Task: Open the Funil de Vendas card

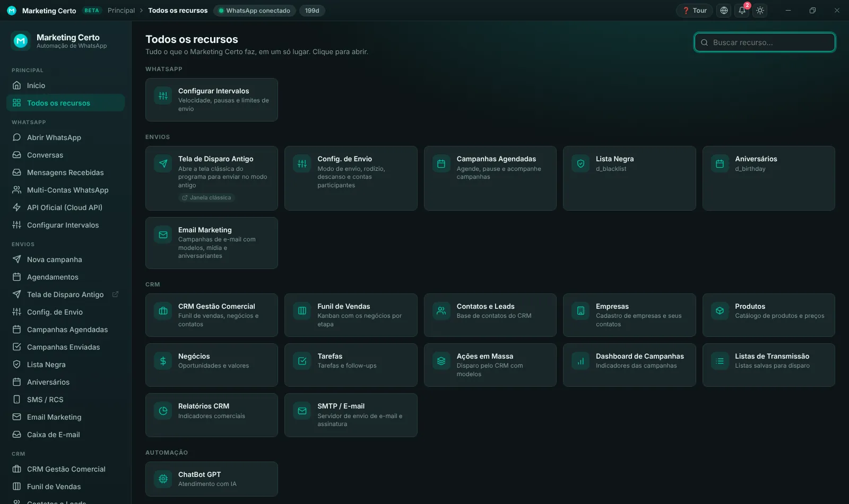Action: coord(351,315)
